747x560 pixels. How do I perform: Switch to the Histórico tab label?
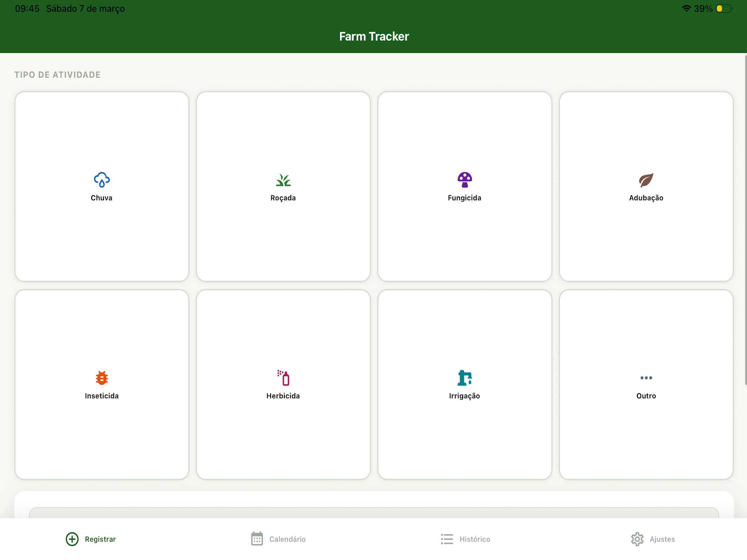coord(475,539)
